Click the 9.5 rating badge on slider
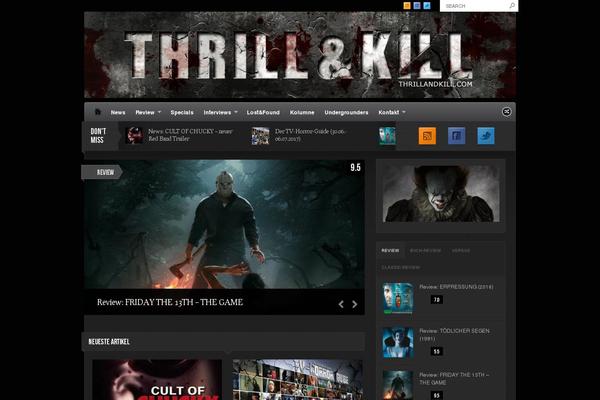The width and height of the screenshot is (600, 400). pos(355,168)
